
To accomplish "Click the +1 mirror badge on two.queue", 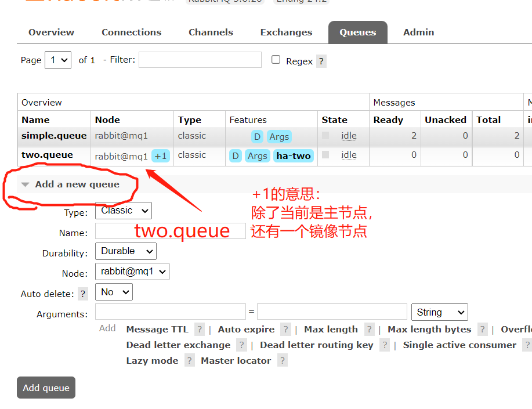I will click(161, 156).
